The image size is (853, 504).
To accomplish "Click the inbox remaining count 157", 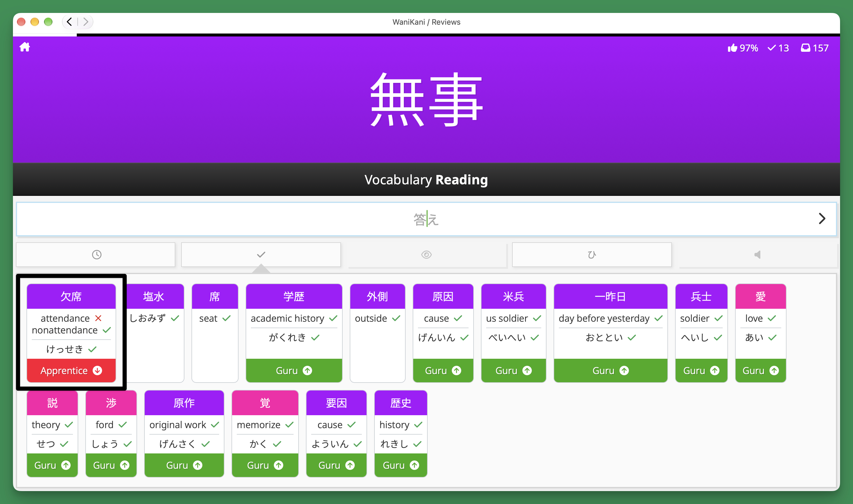I will point(814,48).
